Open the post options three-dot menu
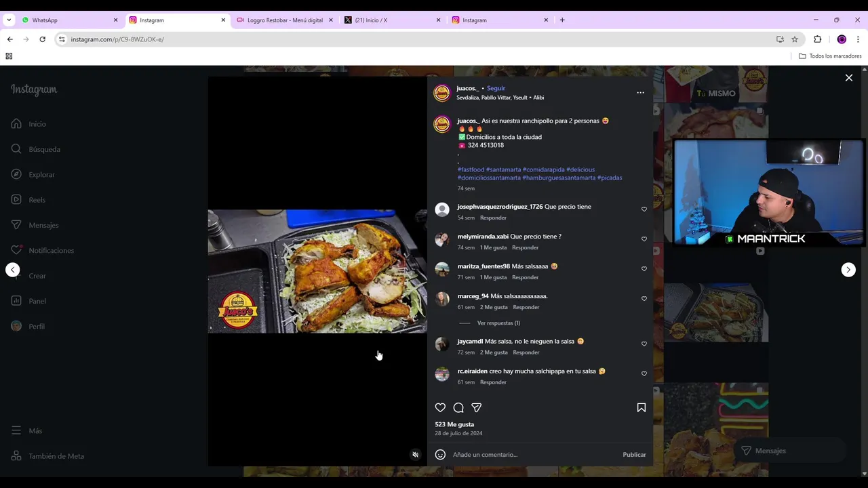Viewport: 868px width, 488px height. click(640, 93)
